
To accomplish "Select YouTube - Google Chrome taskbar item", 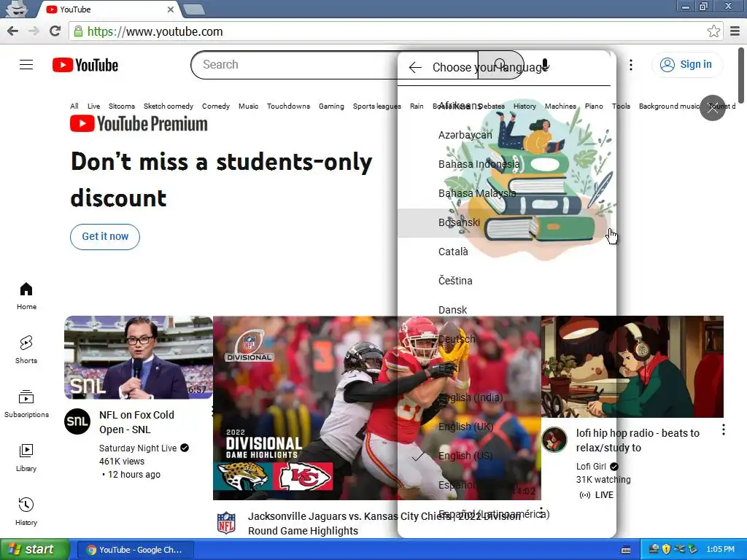I will click(x=135, y=550).
